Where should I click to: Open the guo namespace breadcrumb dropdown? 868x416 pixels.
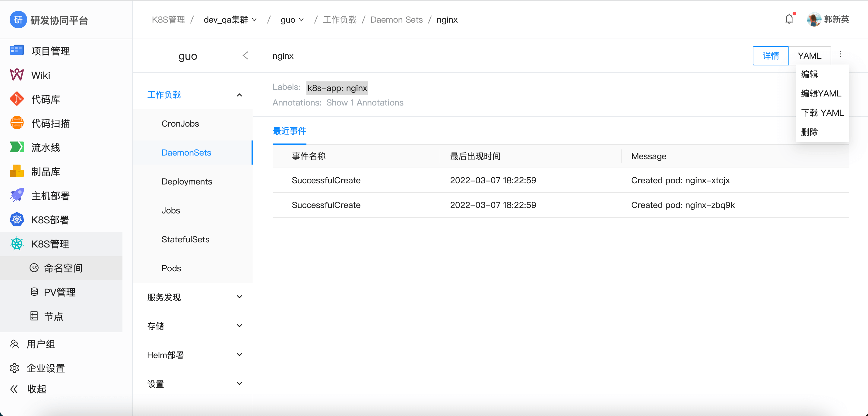click(292, 20)
